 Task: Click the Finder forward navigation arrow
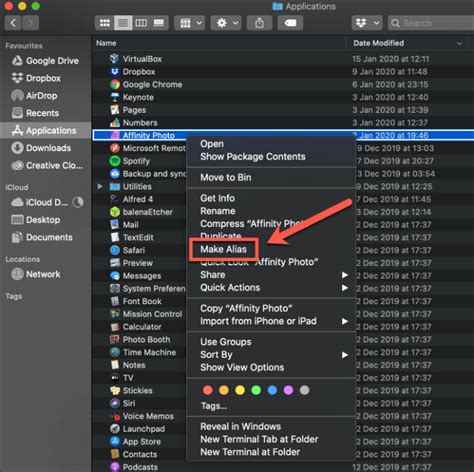tap(30, 23)
